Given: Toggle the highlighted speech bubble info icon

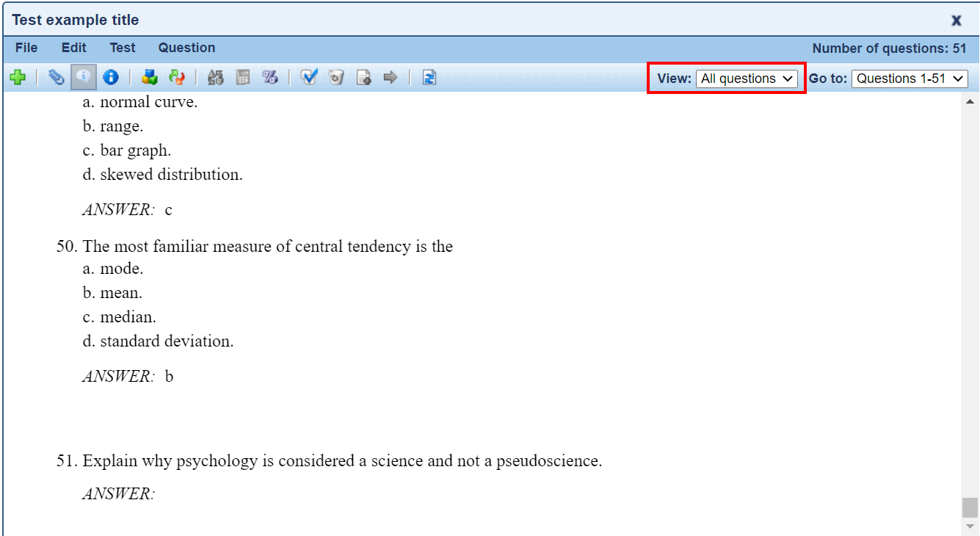Looking at the screenshot, I should point(84,77).
